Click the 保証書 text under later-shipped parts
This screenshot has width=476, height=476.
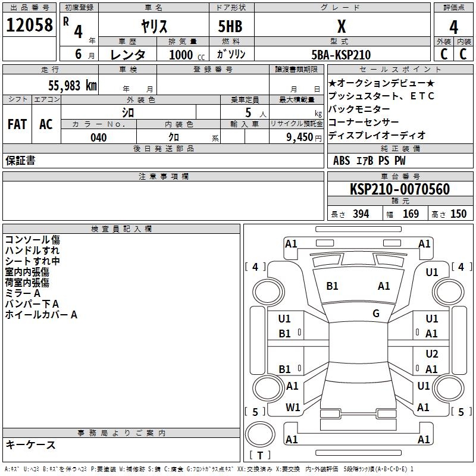pyautogui.click(x=20, y=161)
